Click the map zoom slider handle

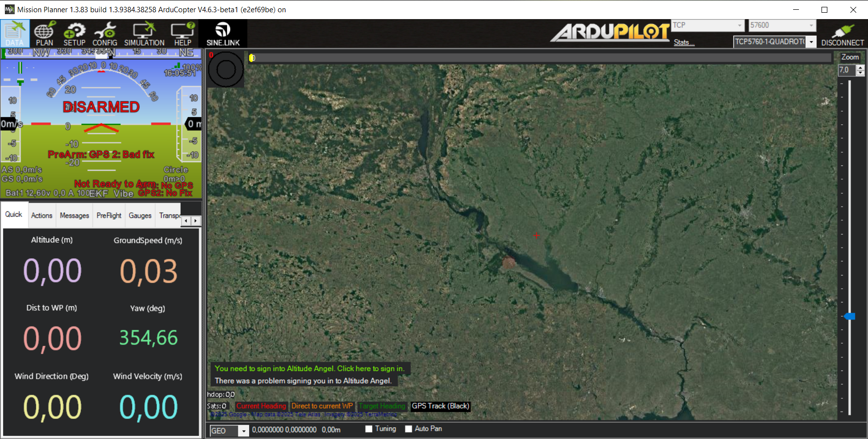pos(850,316)
